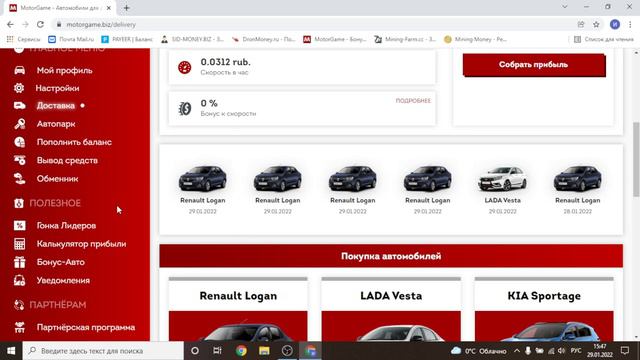Open the Windows Start menu
This screenshot has height=360, width=640.
point(11,351)
